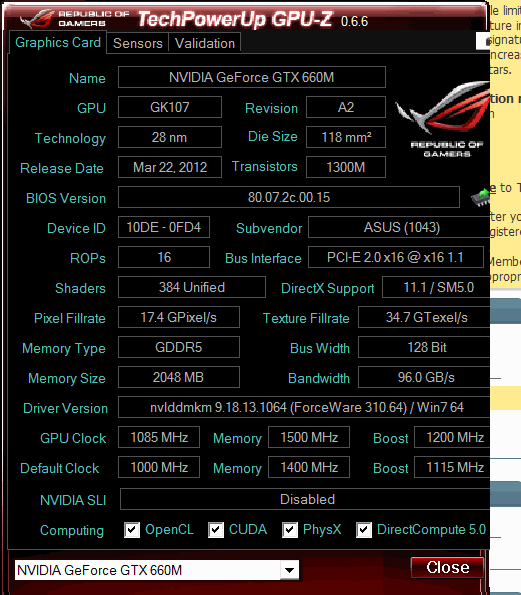
Task: Toggle the DirectCompute 5.0 checkbox
Action: (x=364, y=530)
